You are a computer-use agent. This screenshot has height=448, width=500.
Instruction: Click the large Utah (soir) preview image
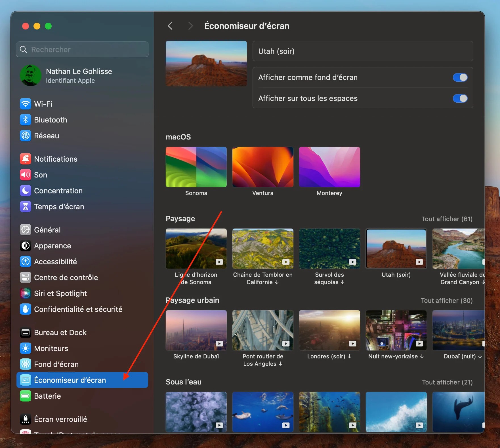coord(206,64)
